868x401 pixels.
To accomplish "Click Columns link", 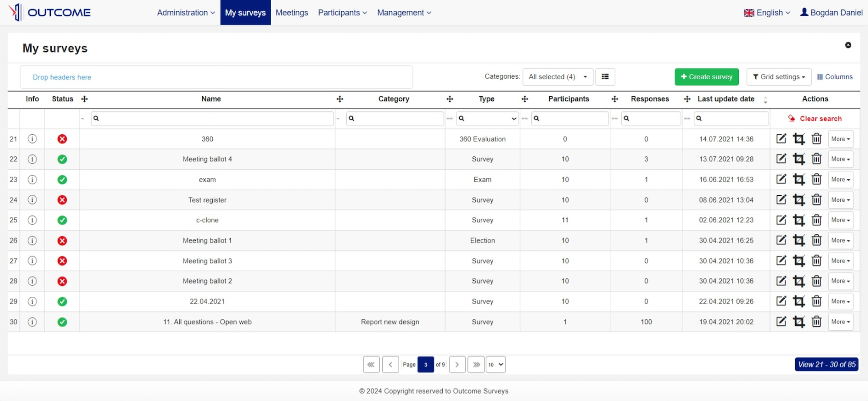I will [835, 77].
